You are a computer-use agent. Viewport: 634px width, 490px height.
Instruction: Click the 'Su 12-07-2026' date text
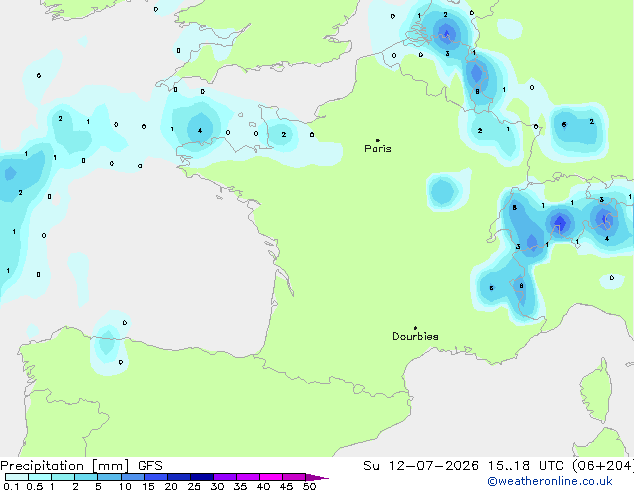(x=421, y=466)
